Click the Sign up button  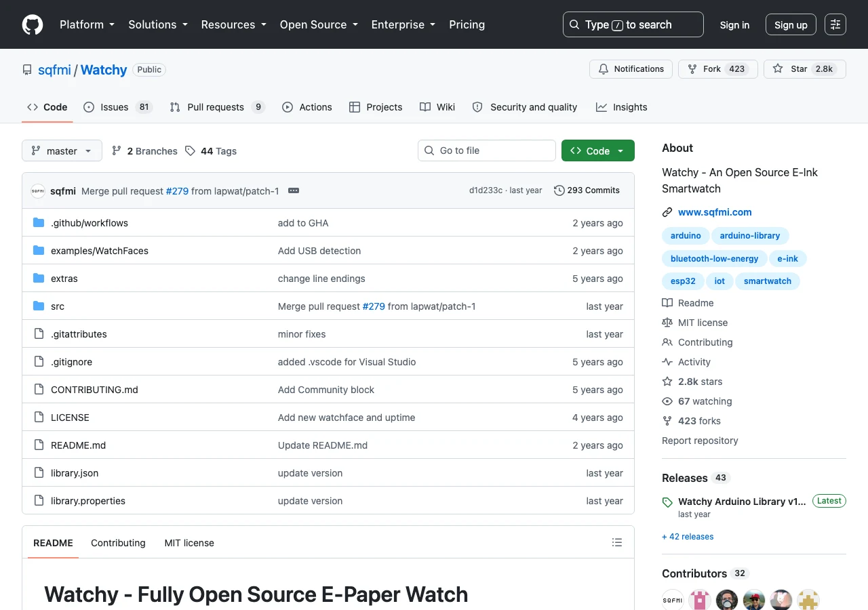pyautogui.click(x=791, y=24)
